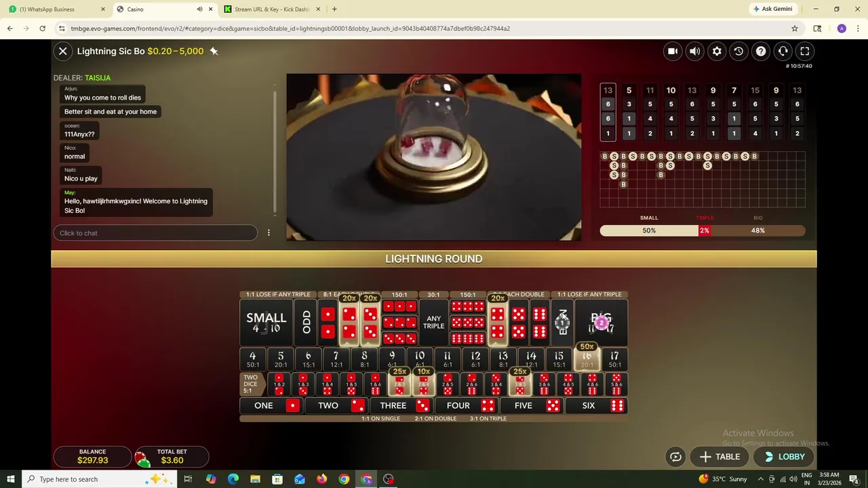Image resolution: width=868 pixels, height=488 pixels.
Task: Bet on single TWO
Action: pyautogui.click(x=336, y=405)
